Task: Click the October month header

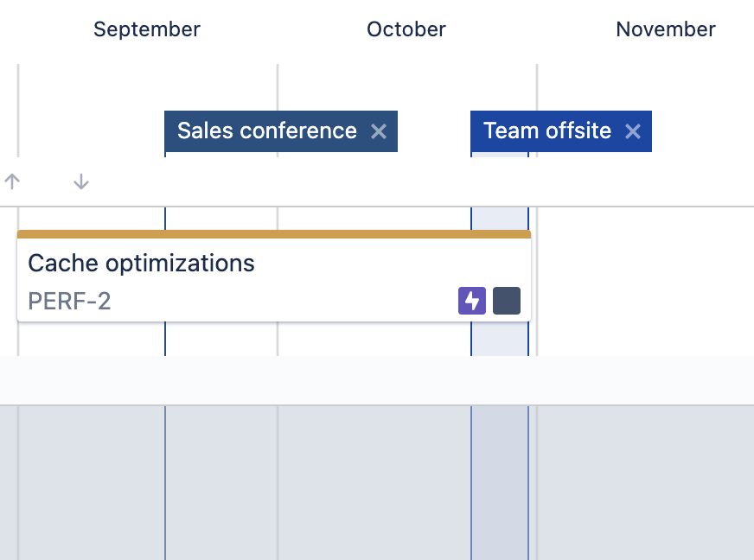Action: point(406,29)
